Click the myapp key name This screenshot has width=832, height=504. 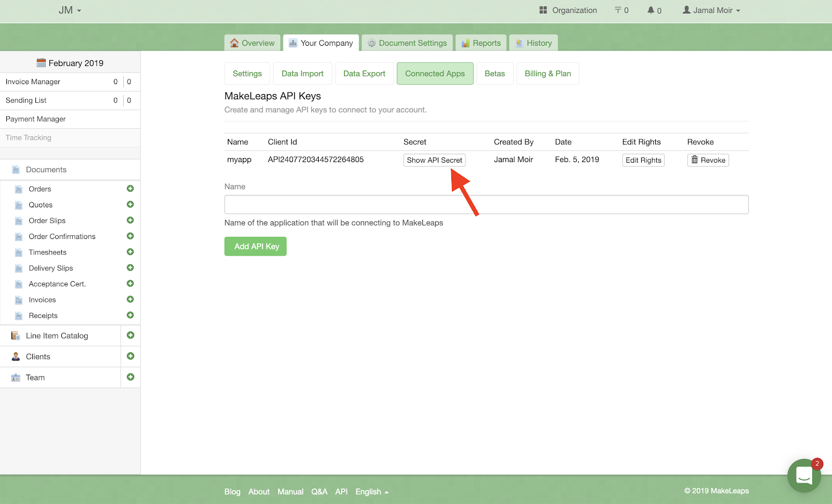click(x=239, y=160)
